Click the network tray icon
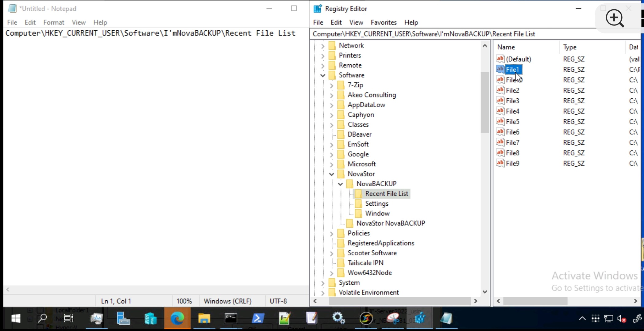 coord(608,319)
